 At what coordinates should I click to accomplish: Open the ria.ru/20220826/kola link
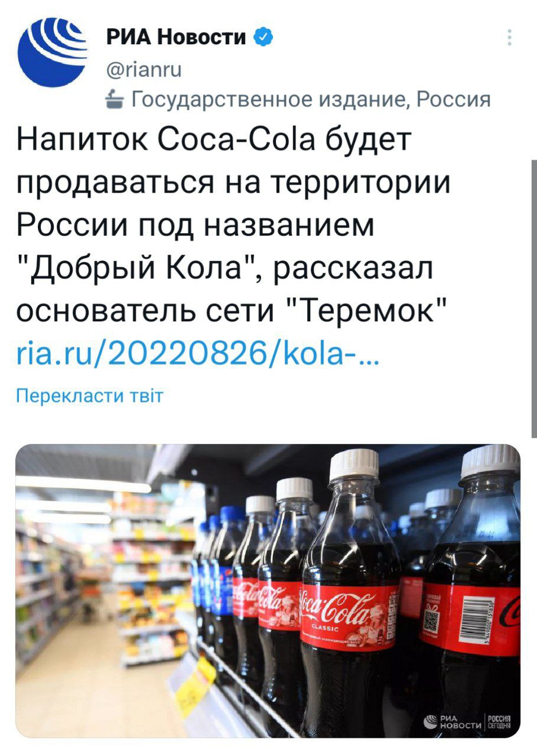199,355
